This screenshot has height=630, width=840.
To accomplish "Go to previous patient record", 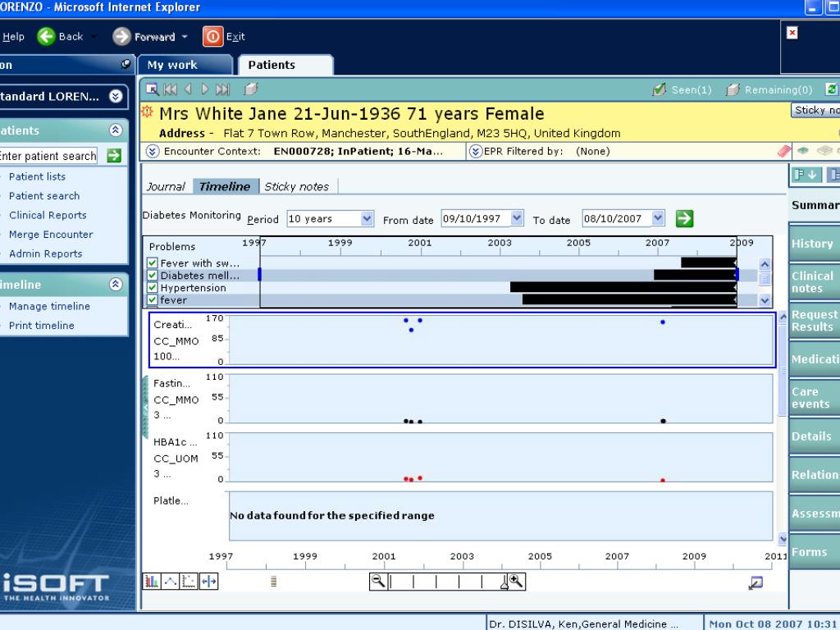I will coord(188,89).
